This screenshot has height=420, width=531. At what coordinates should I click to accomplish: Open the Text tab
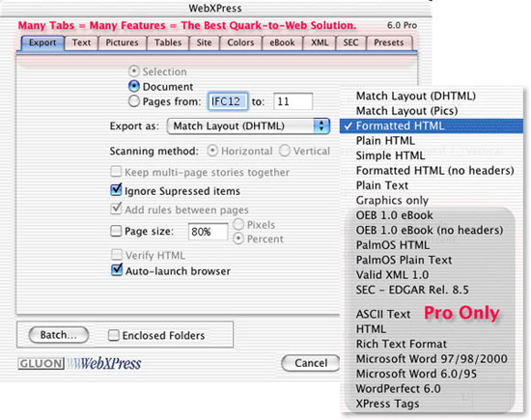coord(81,43)
